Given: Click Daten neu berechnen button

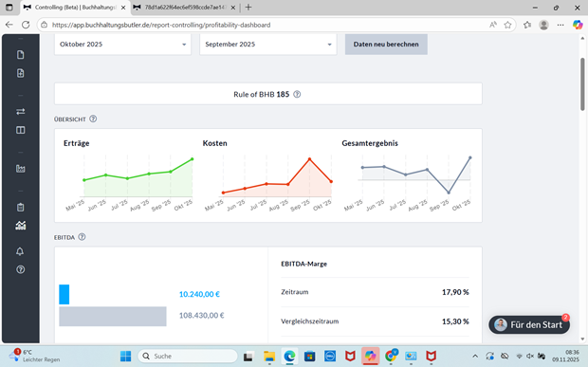Looking at the screenshot, I should click(386, 45).
